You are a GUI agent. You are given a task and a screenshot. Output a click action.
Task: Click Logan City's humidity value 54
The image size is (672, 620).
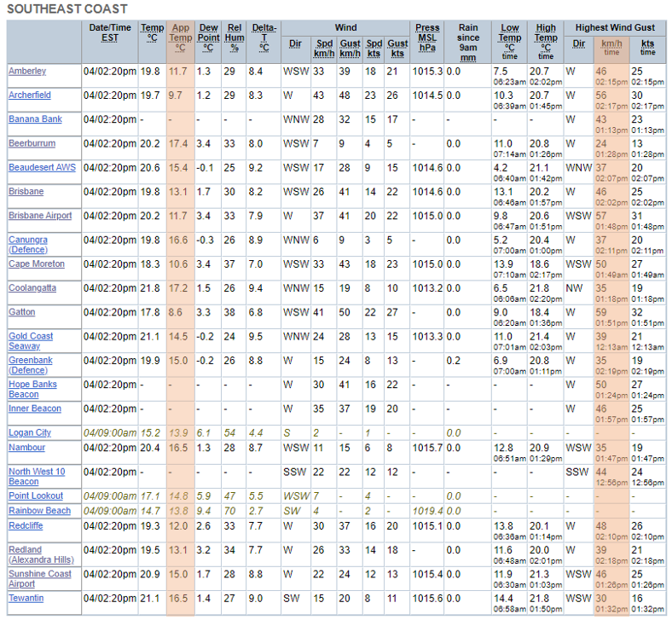click(229, 433)
